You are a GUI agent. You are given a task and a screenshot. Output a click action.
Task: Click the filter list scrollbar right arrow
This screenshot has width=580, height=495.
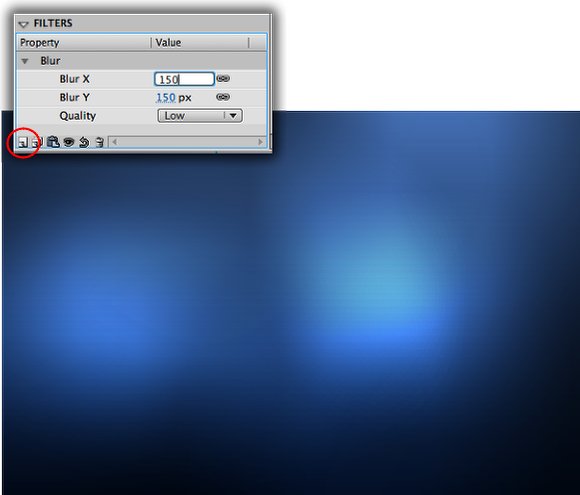tap(260, 142)
